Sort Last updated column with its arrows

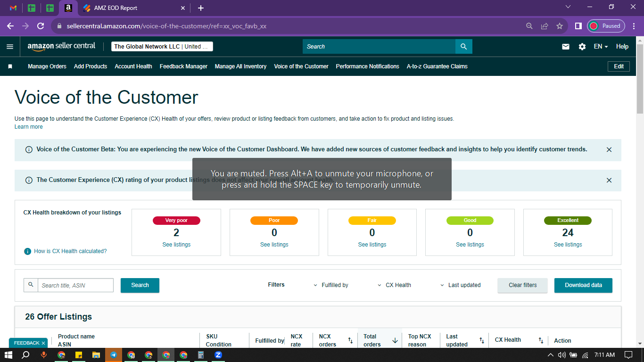[x=481, y=340]
